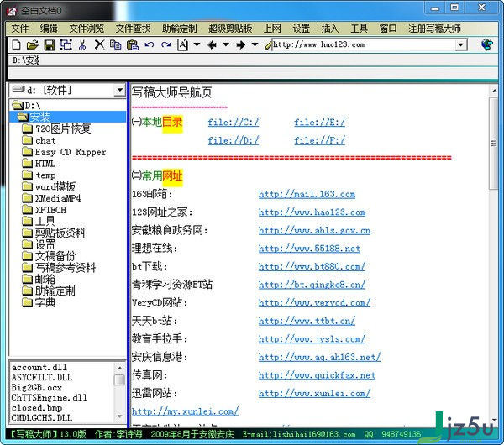The width and height of the screenshot is (504, 445).
Task: Click the file://C:/ link
Action: (x=233, y=123)
